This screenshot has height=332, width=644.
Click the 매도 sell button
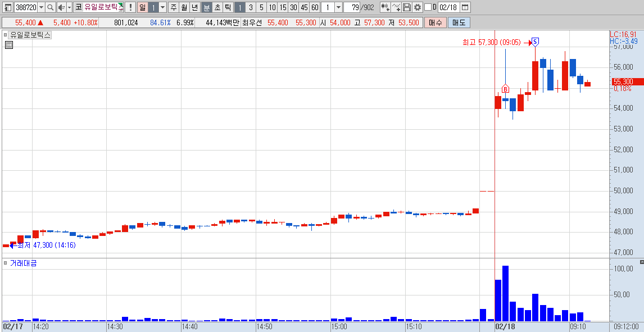459,22
